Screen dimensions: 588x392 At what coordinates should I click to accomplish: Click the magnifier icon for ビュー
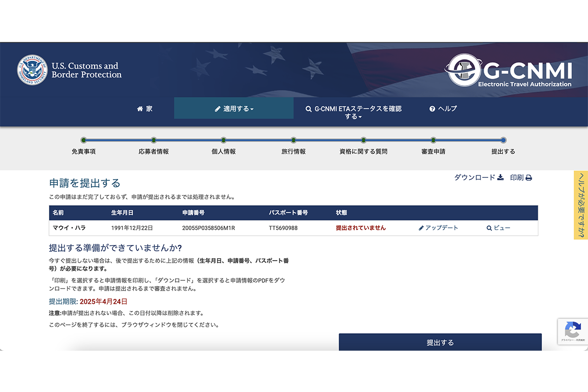[x=489, y=228]
